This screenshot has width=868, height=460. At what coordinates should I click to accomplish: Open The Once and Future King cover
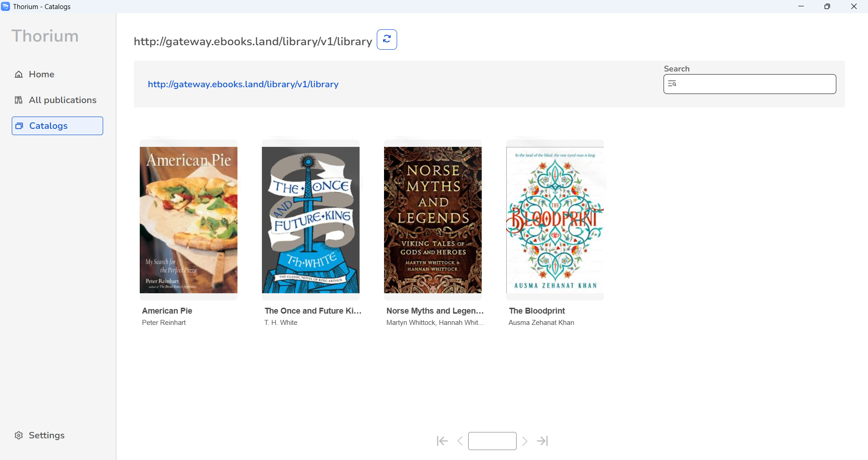tap(311, 220)
